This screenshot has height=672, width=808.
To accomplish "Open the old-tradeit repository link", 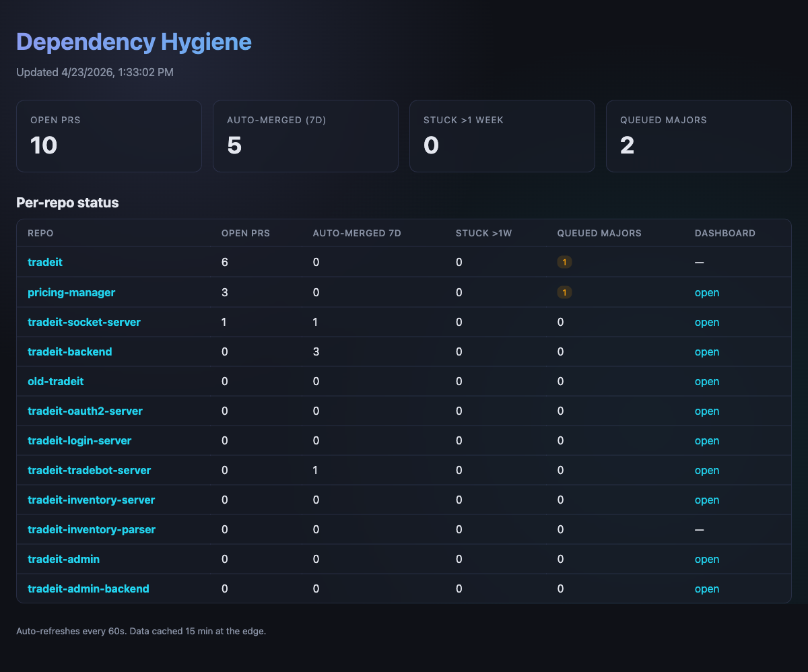I will pos(56,381).
